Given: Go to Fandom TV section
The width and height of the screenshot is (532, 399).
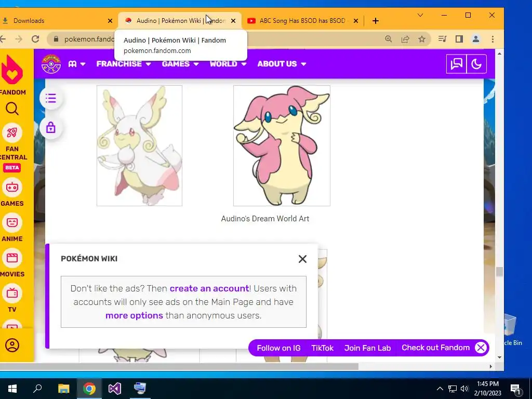Looking at the screenshot, I should (x=12, y=299).
